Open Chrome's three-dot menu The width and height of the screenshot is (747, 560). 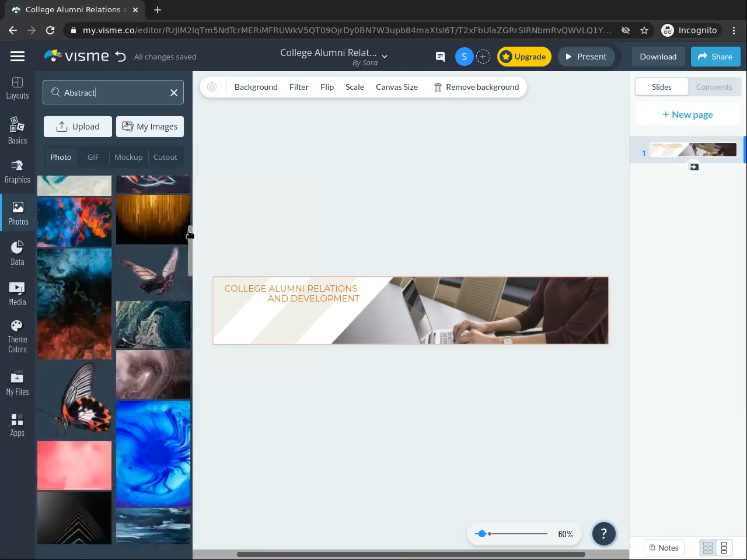734,30
